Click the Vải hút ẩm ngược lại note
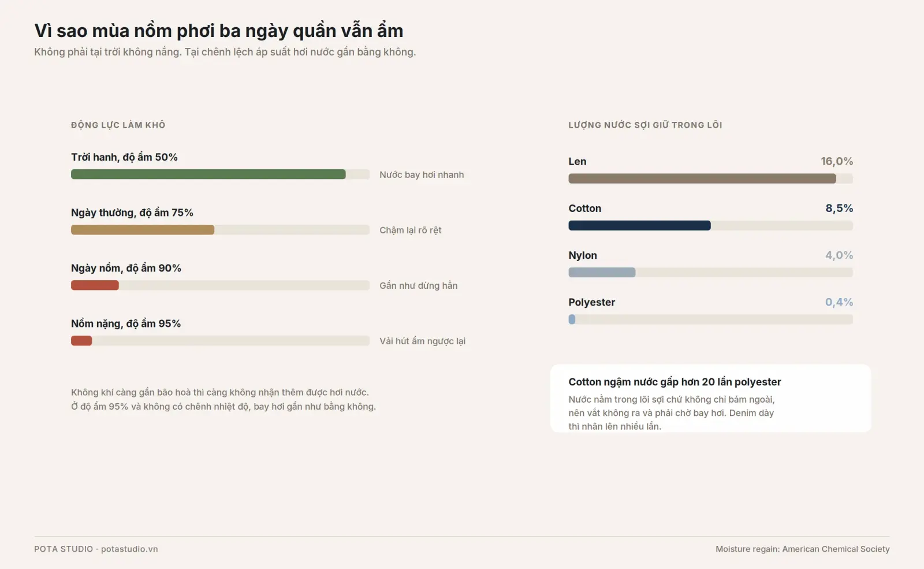The width and height of the screenshot is (924, 569). point(422,341)
